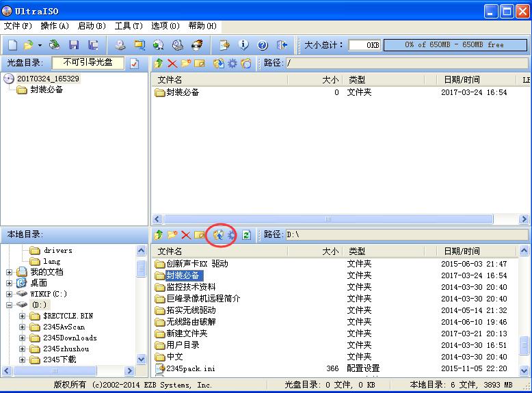Expand the 2345zhushou folder node
Image resolution: width=532 pixels, height=393 pixels.
[x=22, y=349]
